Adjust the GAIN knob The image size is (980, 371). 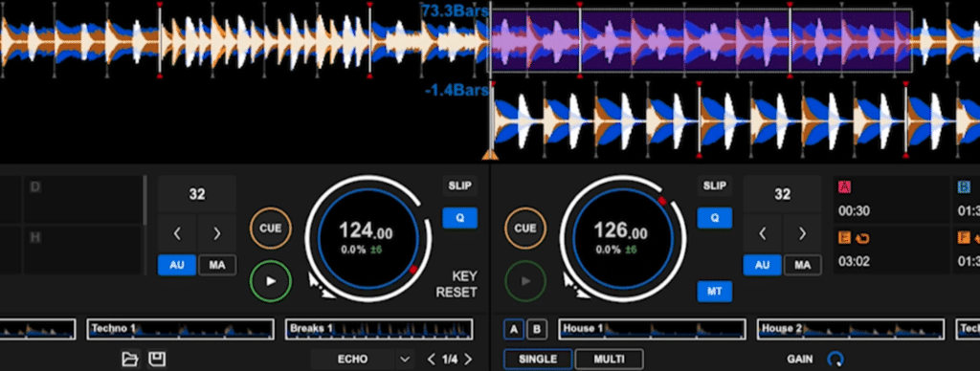(835, 360)
